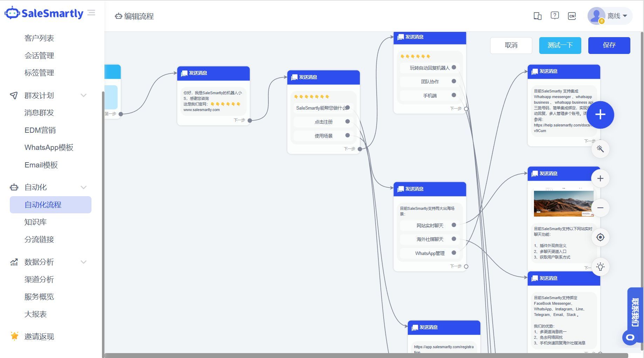The height and width of the screenshot is (358, 644).
Task: Select the greeting message node header with 你好 text
Action: pos(213,73)
